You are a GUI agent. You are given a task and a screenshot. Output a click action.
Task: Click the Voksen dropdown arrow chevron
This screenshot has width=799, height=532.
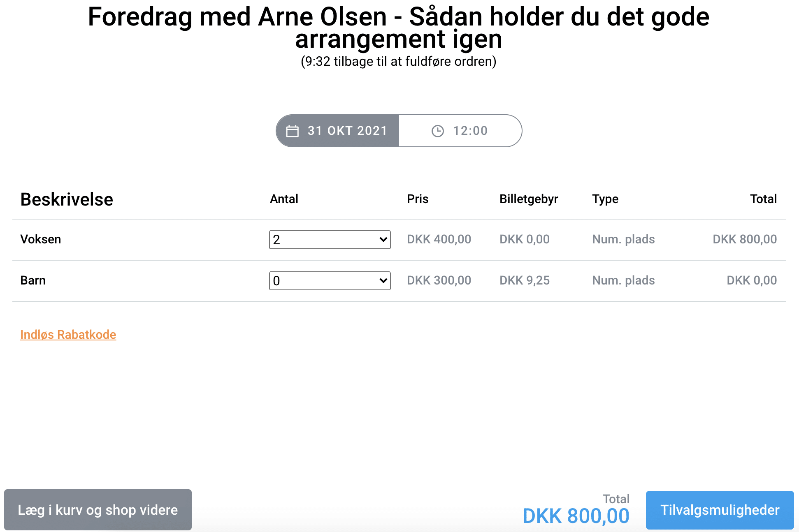[383, 240]
